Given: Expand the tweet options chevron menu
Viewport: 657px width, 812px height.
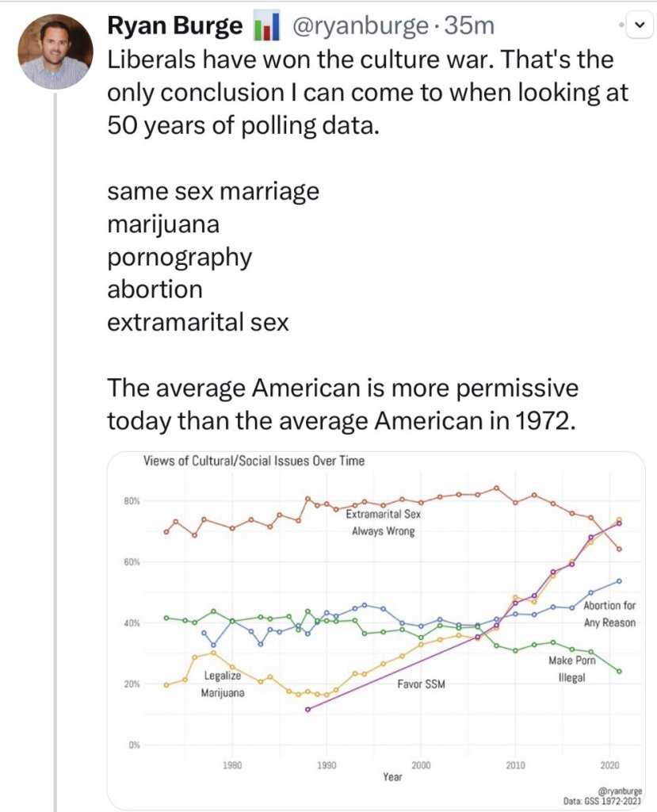Looking at the screenshot, I should pyautogui.click(x=639, y=23).
